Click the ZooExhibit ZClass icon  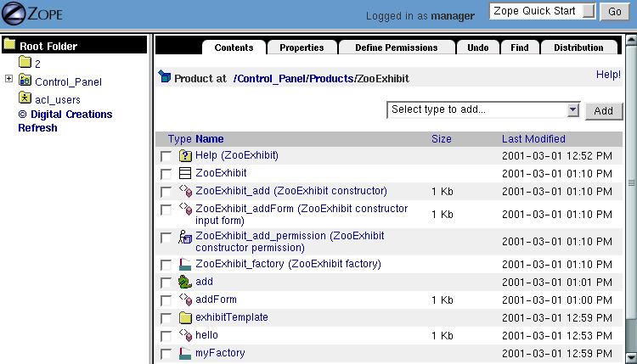[x=185, y=173]
